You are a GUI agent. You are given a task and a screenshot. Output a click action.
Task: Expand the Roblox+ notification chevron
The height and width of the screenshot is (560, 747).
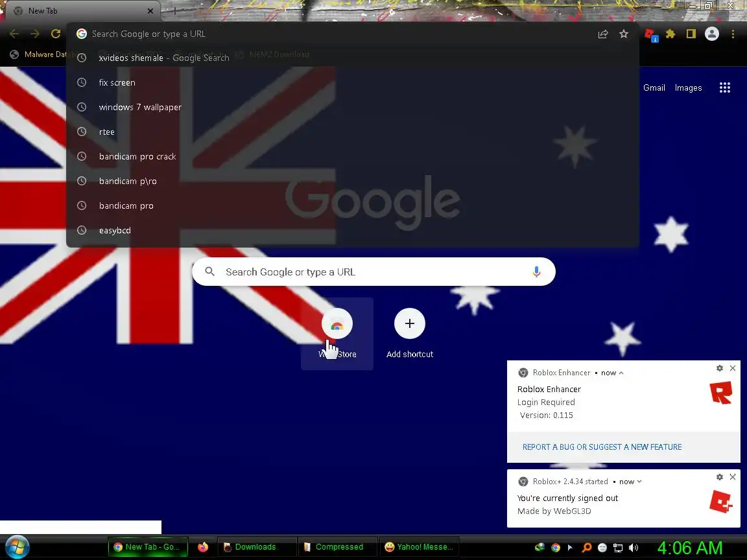click(x=639, y=482)
